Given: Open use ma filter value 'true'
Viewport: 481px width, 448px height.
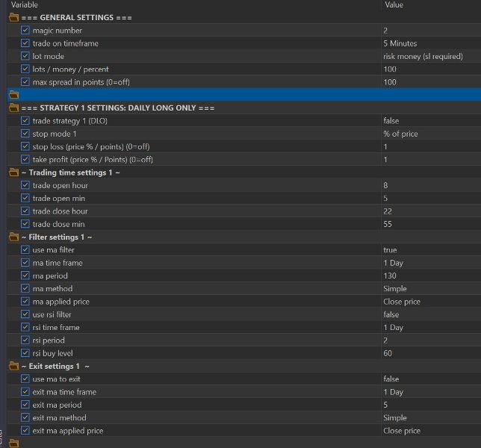Looking at the screenshot, I should pyautogui.click(x=390, y=250).
